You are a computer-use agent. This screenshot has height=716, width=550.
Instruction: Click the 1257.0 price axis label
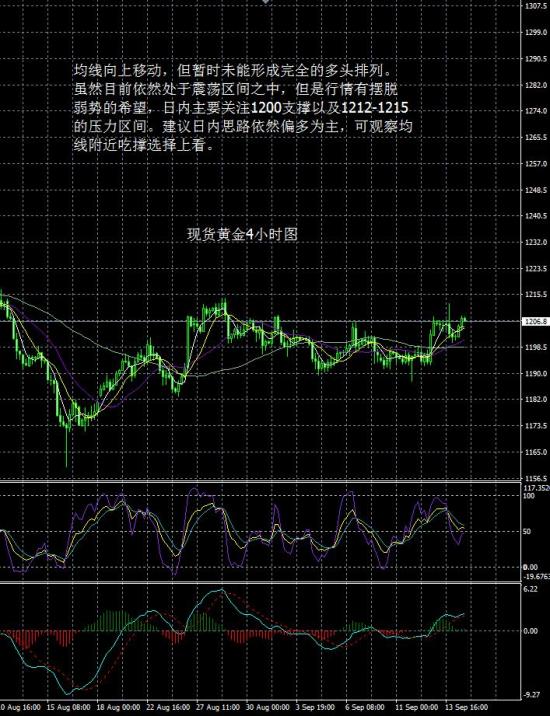pyautogui.click(x=536, y=163)
